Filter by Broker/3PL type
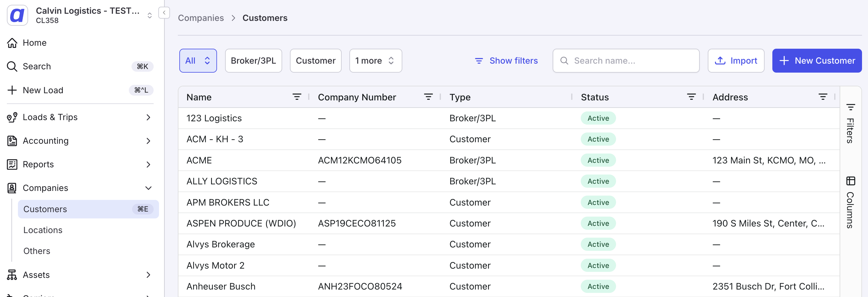The image size is (868, 297). tap(253, 61)
